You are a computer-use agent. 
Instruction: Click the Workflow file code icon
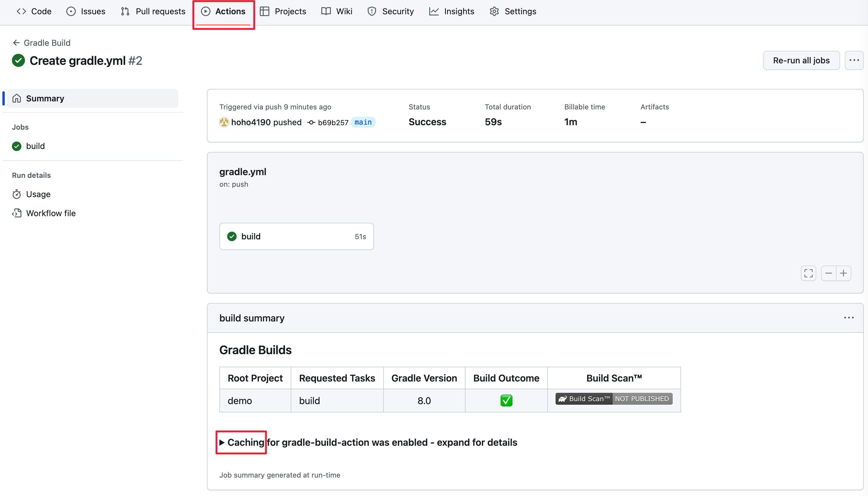pyautogui.click(x=17, y=213)
